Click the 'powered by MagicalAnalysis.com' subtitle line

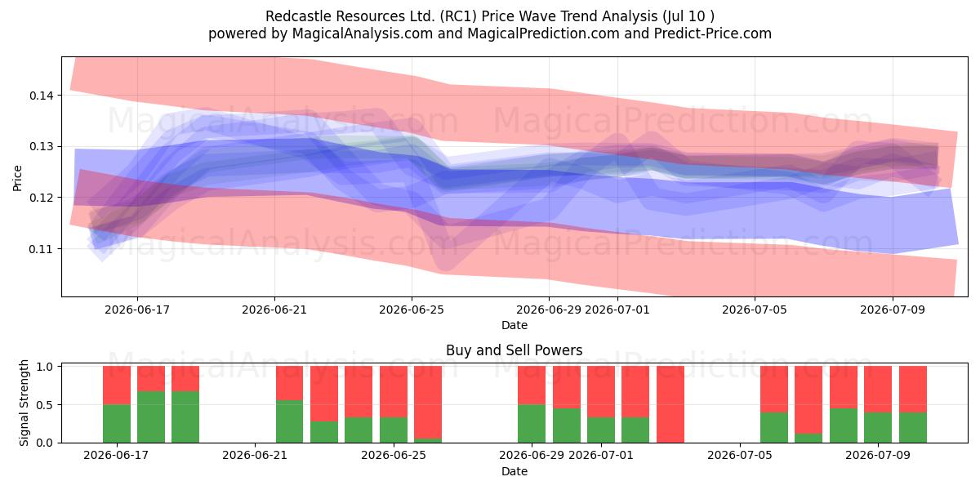pyautogui.click(x=490, y=33)
